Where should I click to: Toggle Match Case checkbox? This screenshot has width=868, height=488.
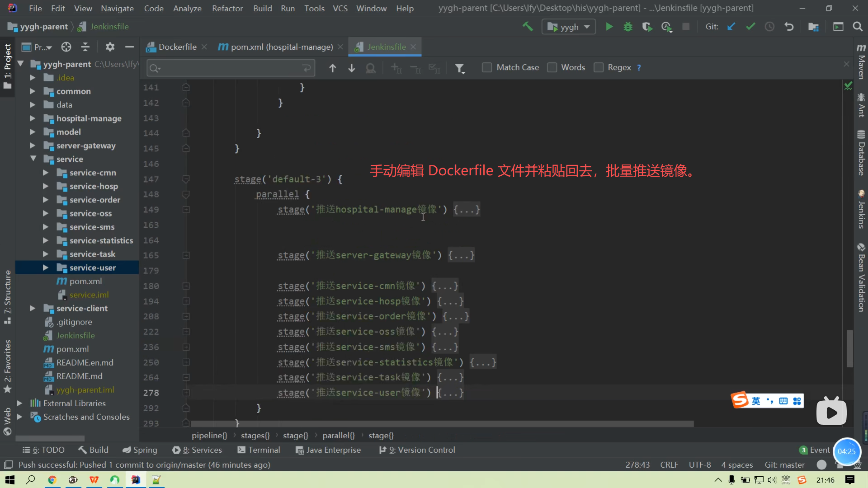[487, 67]
